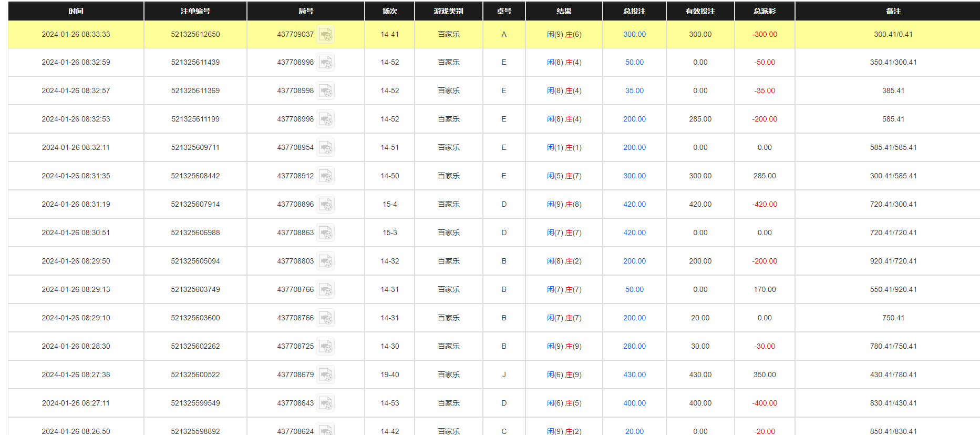
Task: Click table letter J cell
Action: tap(504, 375)
